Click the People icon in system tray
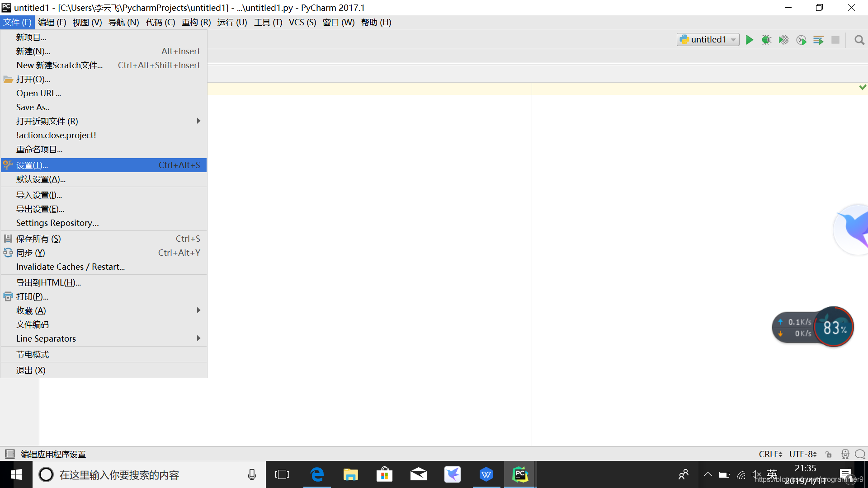This screenshot has width=868, height=488. [x=684, y=474]
